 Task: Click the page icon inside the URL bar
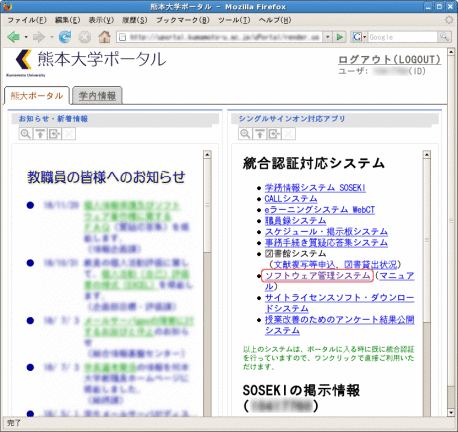coord(122,37)
